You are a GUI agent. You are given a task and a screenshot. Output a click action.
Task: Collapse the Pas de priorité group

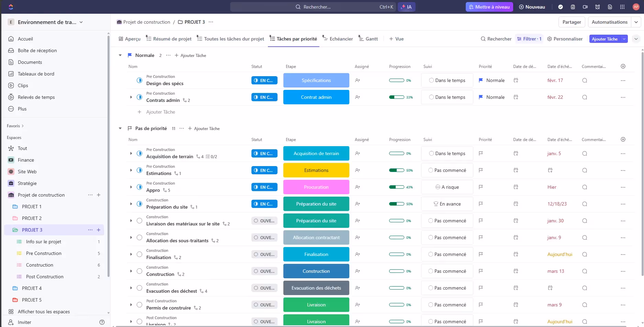[120, 128]
